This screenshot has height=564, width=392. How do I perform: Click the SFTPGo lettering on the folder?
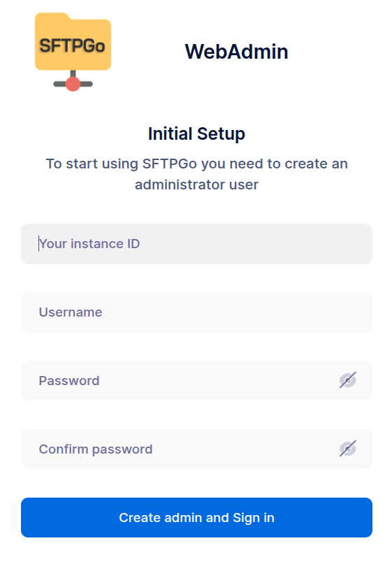72,45
